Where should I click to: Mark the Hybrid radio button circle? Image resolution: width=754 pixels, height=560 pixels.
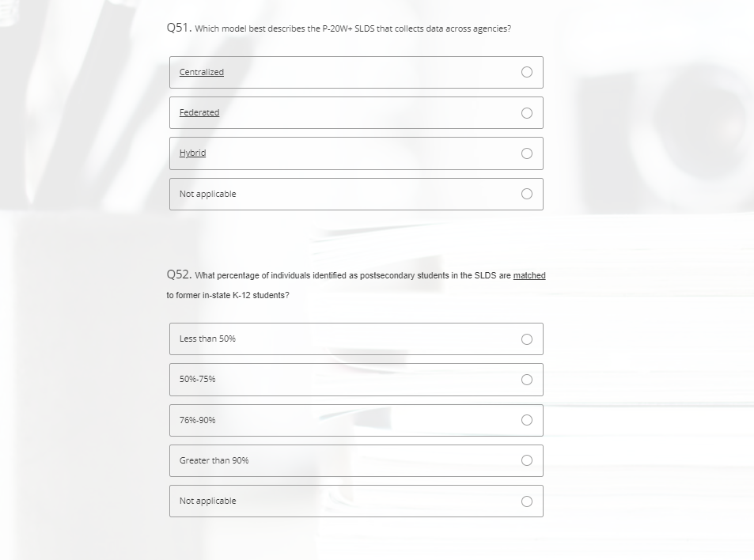[527, 153]
